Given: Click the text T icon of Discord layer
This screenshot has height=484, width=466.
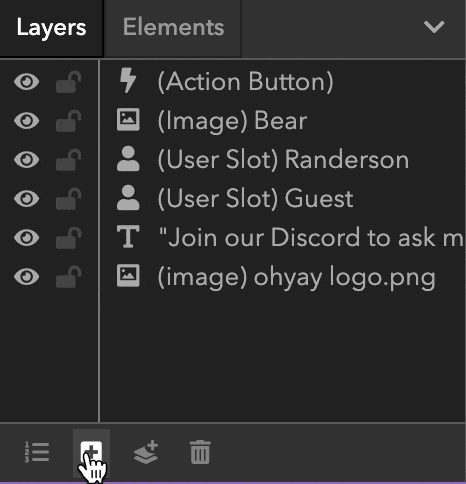Looking at the screenshot, I should click(128, 236).
